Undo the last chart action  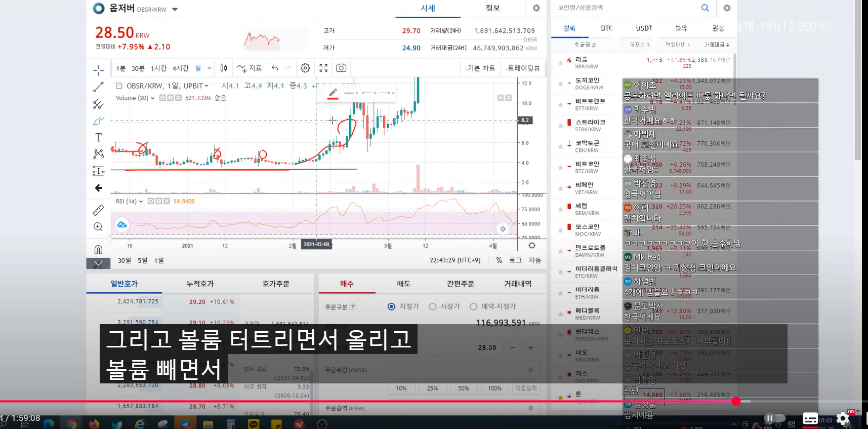pyautogui.click(x=275, y=68)
